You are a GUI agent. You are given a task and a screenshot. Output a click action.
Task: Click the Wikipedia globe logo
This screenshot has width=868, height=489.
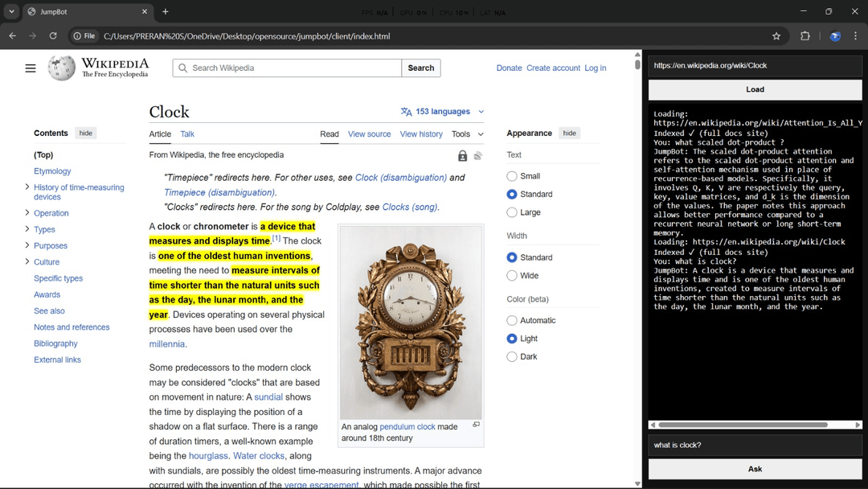click(62, 68)
